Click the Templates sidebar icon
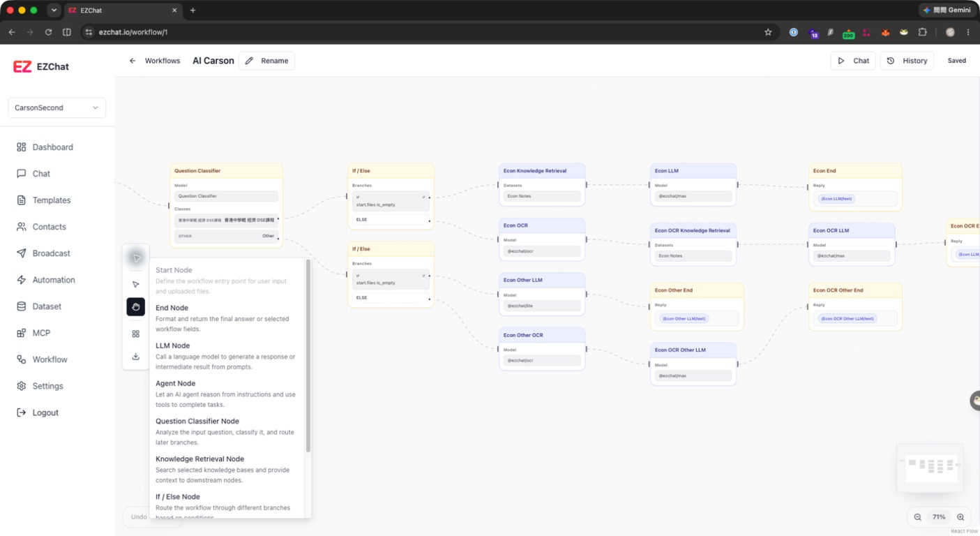This screenshot has height=536, width=980. pos(22,200)
